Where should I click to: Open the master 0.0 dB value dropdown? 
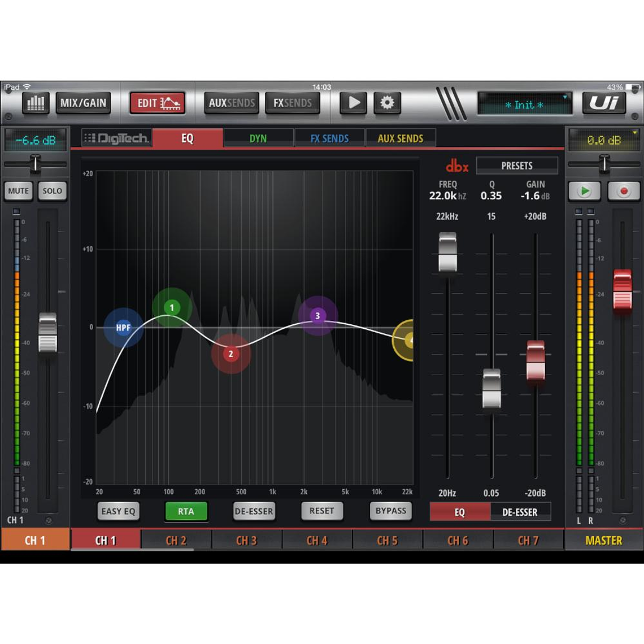coord(604,140)
